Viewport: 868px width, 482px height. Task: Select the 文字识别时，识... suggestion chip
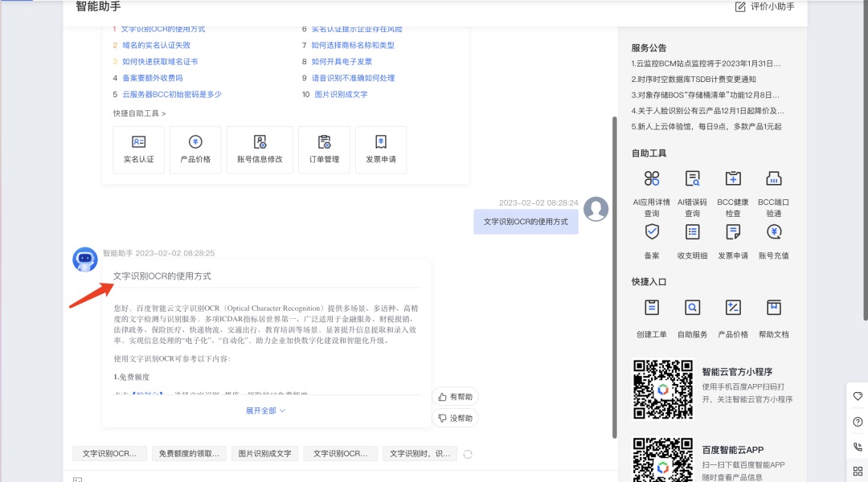point(420,453)
